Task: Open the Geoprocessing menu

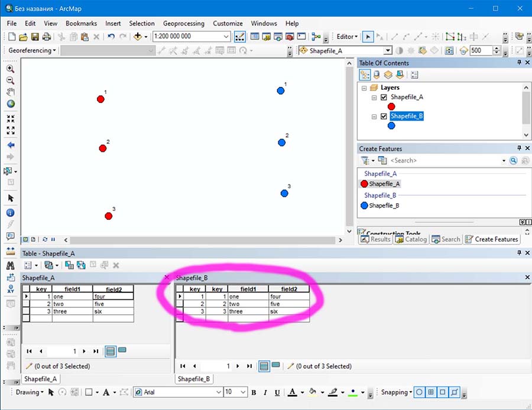Action: point(183,24)
